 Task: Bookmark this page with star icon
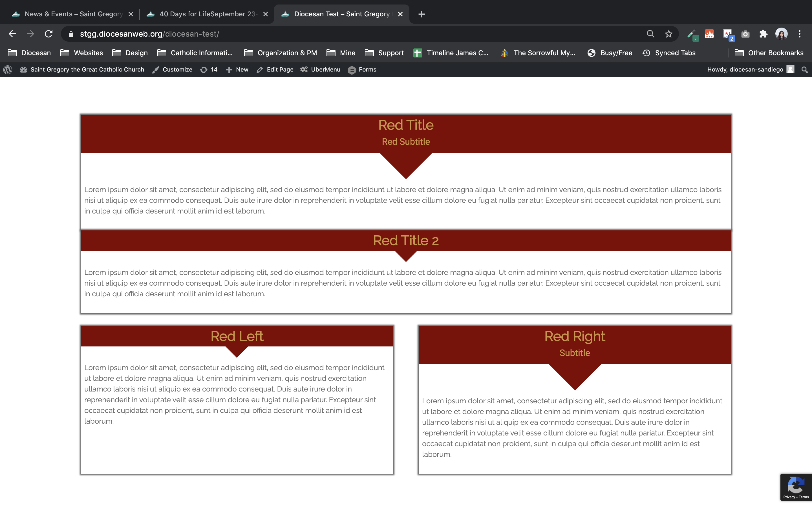668,34
